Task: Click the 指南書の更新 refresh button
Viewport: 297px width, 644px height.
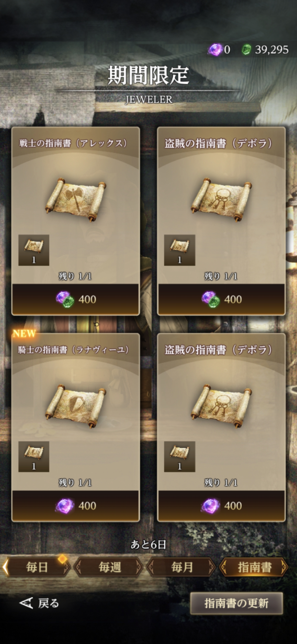Action: (237, 603)
